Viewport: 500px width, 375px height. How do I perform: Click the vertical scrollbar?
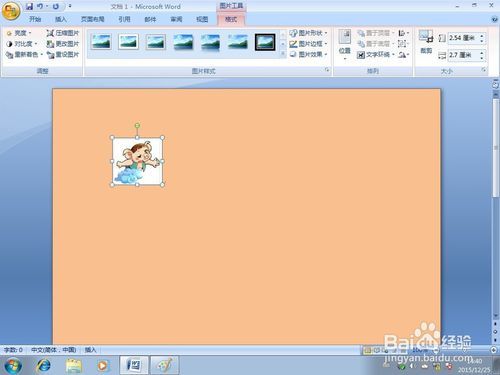pos(495,148)
